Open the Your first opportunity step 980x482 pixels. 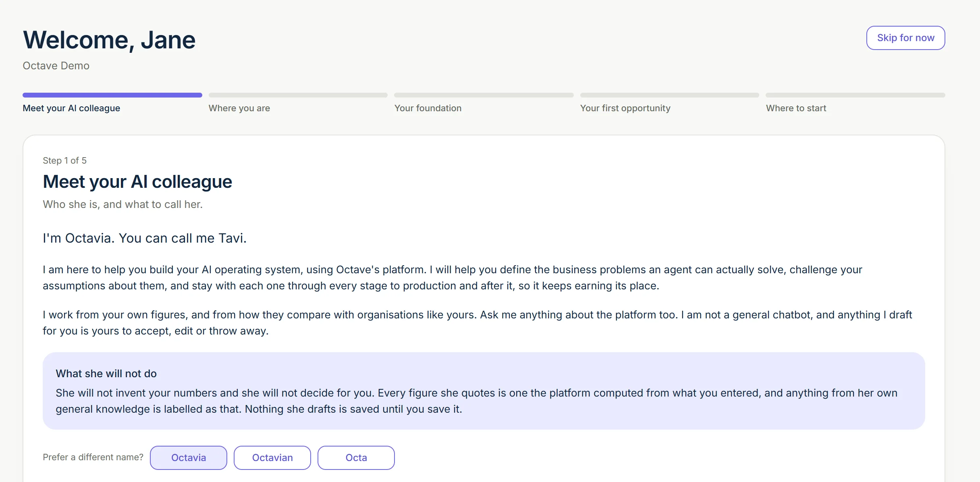click(x=625, y=108)
